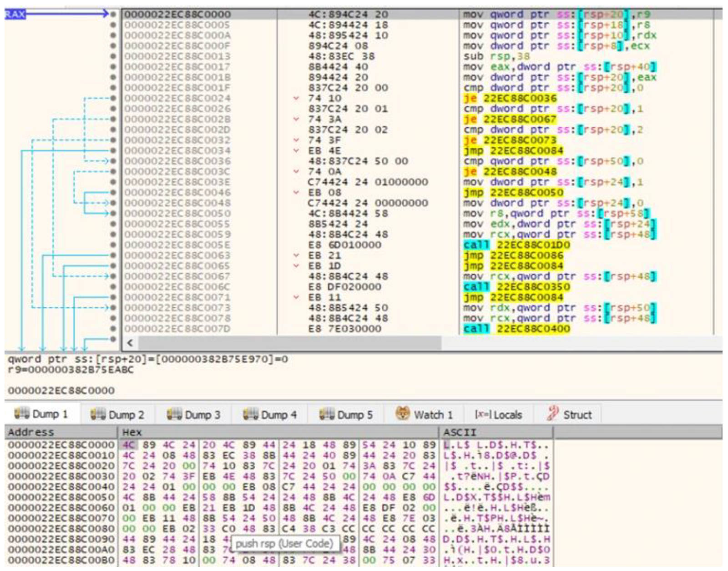Select dump row at address 0000022EC88C0080
The width and height of the screenshot is (728, 571).
[61, 529]
